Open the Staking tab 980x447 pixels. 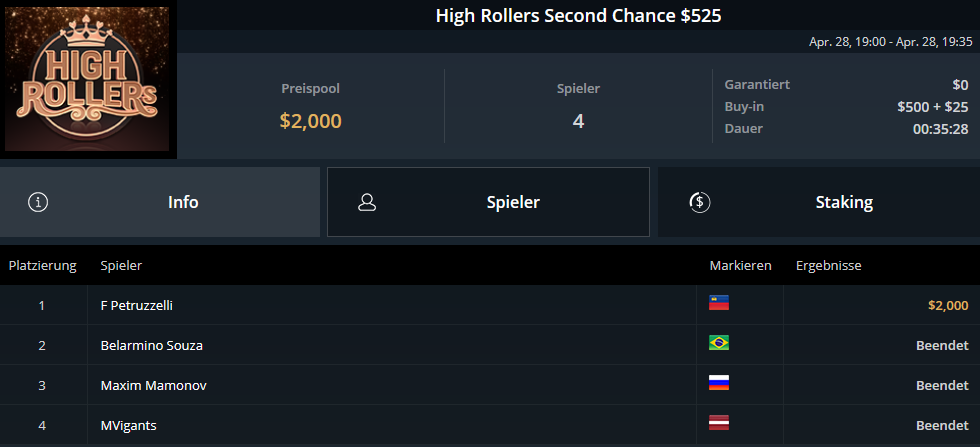click(819, 202)
